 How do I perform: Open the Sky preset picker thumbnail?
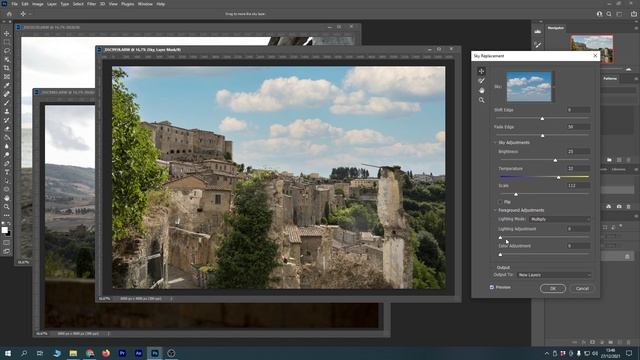coord(529,87)
